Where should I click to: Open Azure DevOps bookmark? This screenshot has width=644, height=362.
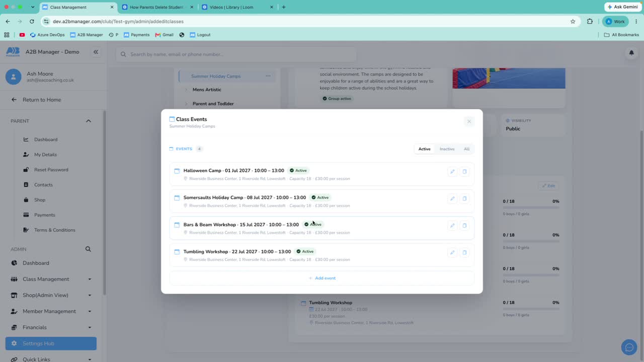click(x=47, y=35)
